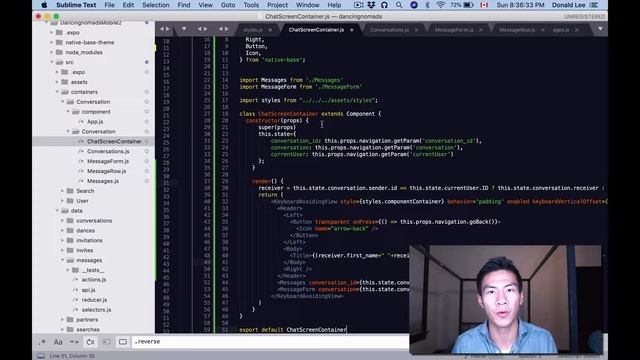
Task: Open actions.js in the sidebar
Action: coord(93,280)
